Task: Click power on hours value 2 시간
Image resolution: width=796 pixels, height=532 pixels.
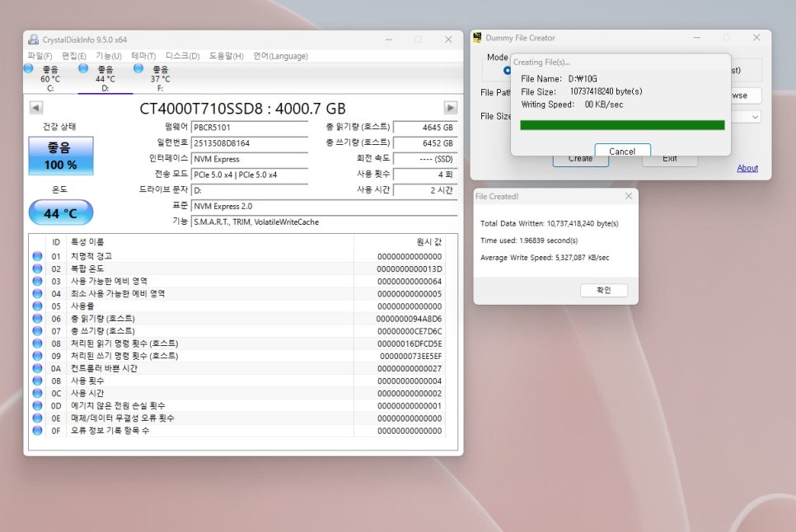Action: 425,190
